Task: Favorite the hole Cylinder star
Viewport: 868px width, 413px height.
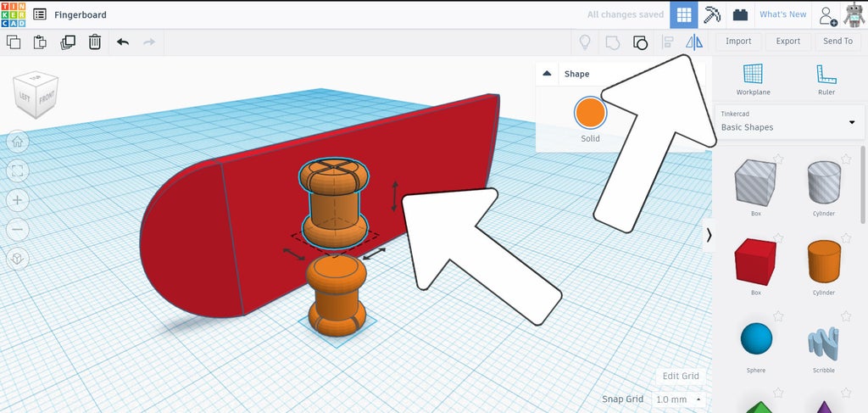Action: 846,159
